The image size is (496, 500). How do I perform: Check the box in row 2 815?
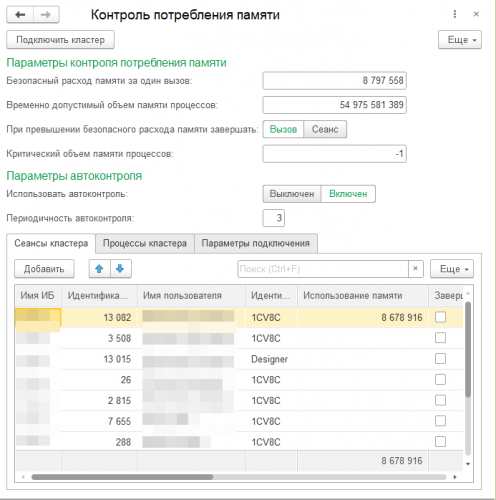click(440, 400)
